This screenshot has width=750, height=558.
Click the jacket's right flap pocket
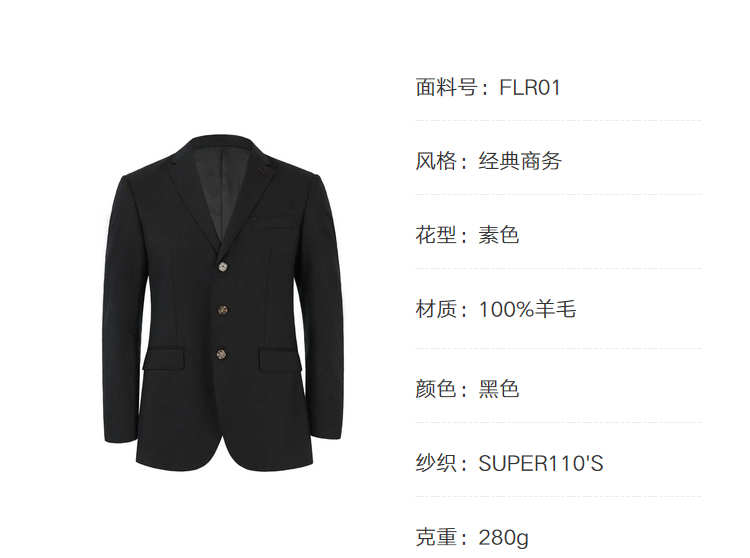click(281, 361)
